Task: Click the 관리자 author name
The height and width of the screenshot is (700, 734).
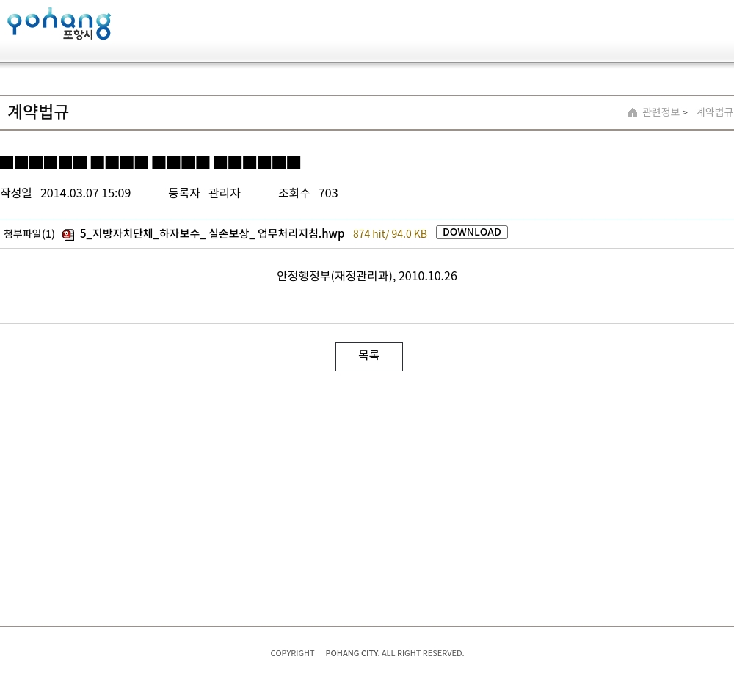Action: coord(224,193)
